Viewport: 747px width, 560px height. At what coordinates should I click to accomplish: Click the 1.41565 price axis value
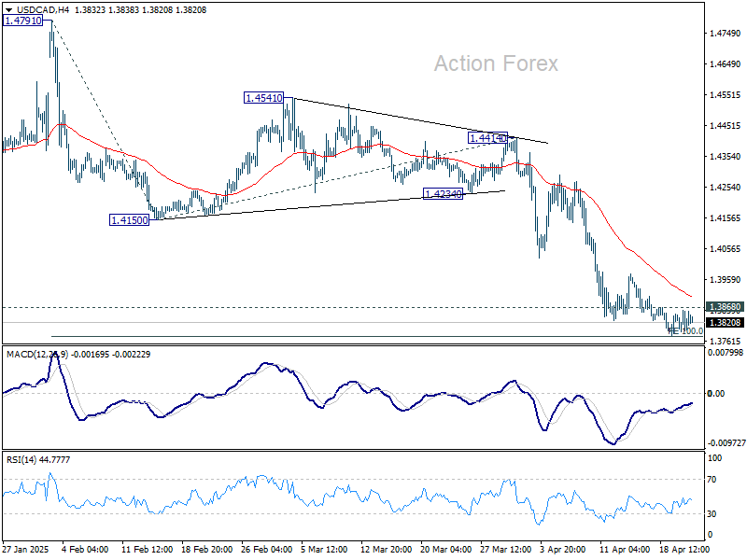coord(726,218)
